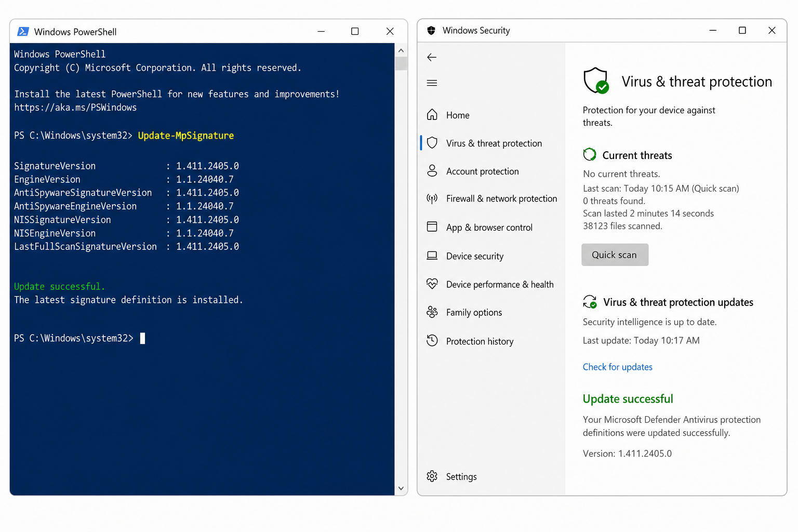This screenshot has height=532, width=798.
Task: Click the heart icon for Device performance & health
Action: click(432, 284)
